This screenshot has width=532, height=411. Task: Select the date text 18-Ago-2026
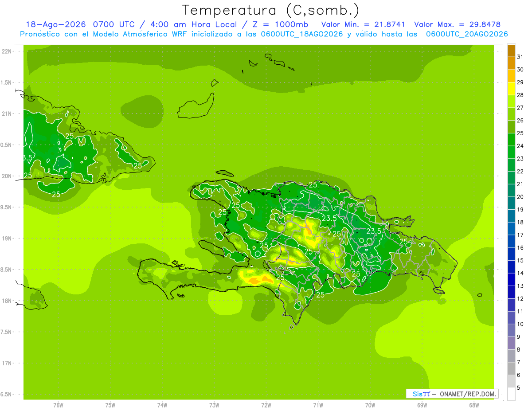[x=56, y=24]
